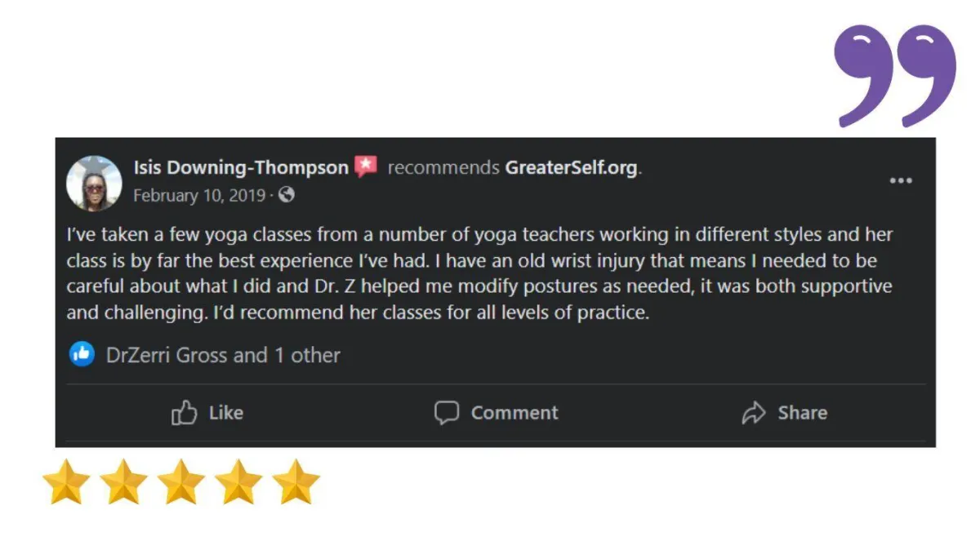Open the GreaterSelf.org page link
This screenshot has height=550, width=980.
(572, 168)
